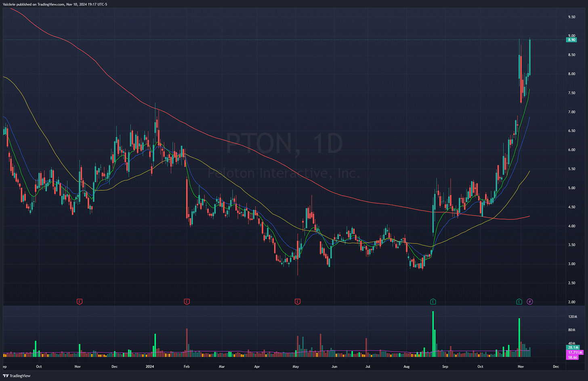This screenshot has height=381, width=588.
Task: Open the green earnings marker between Aug and Sep
Action: 433,301
